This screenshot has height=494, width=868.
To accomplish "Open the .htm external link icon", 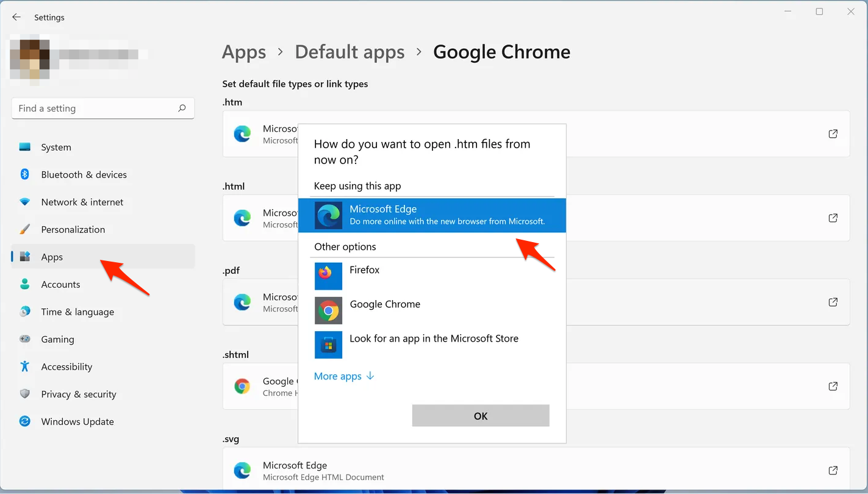I will [833, 134].
